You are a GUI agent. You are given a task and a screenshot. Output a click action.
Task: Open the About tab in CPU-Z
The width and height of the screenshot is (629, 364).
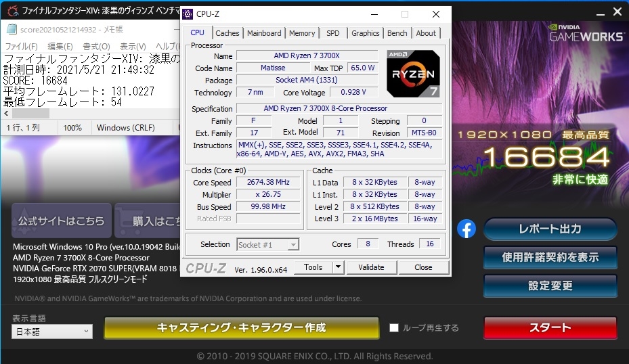426,33
